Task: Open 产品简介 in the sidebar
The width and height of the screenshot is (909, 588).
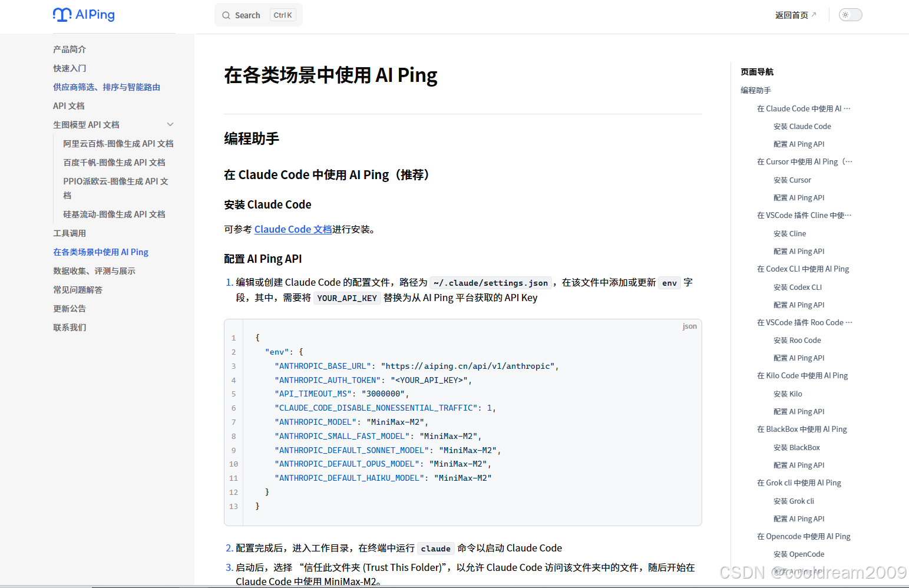Action: (x=70, y=49)
